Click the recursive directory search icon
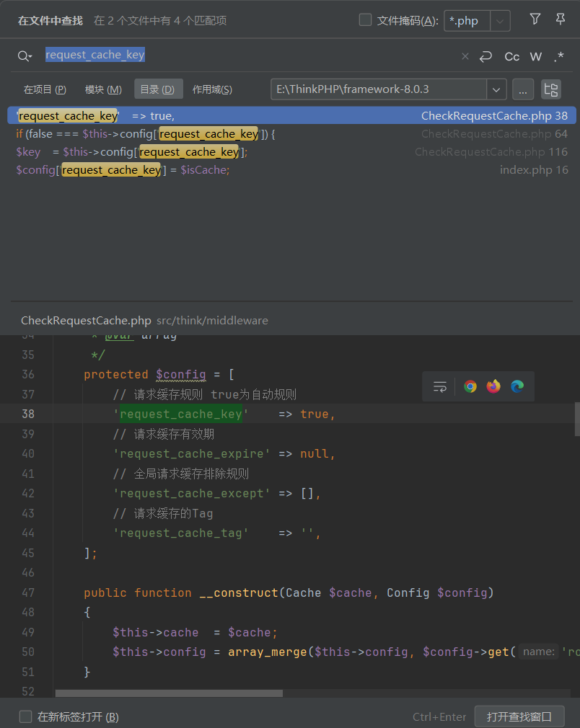 551,89
